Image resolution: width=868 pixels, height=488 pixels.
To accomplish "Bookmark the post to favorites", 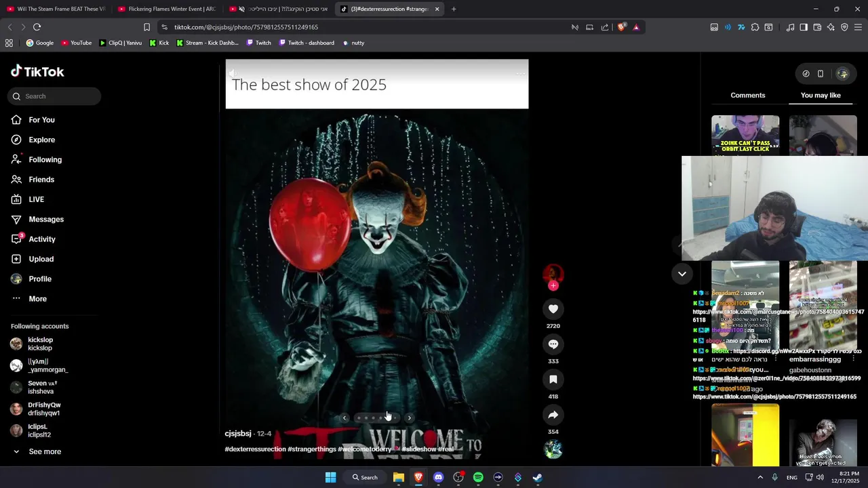I will [553, 380].
